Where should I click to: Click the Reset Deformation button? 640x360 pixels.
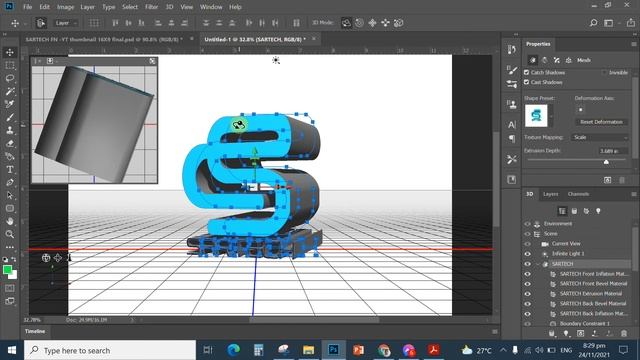tap(601, 122)
